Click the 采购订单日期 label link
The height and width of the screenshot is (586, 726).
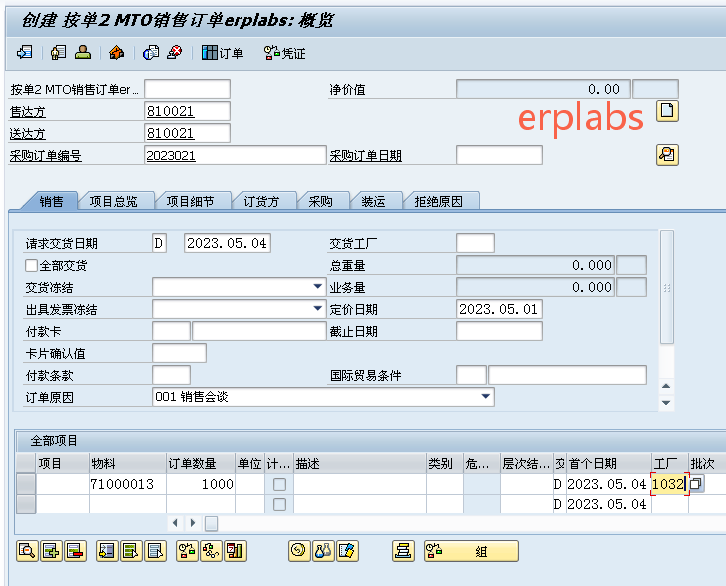click(365, 156)
